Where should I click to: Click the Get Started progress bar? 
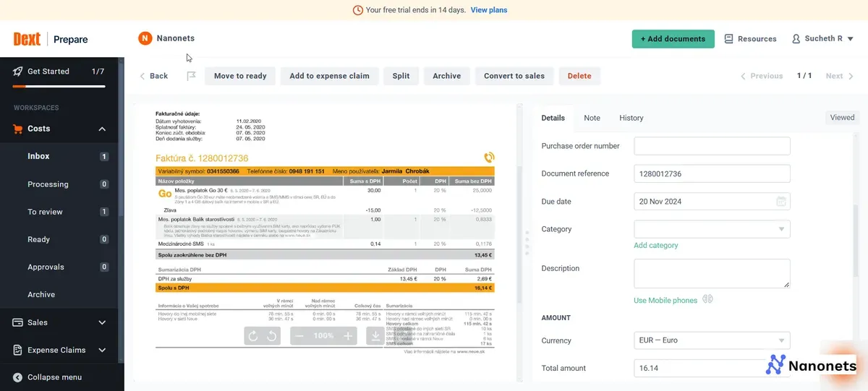59,86
